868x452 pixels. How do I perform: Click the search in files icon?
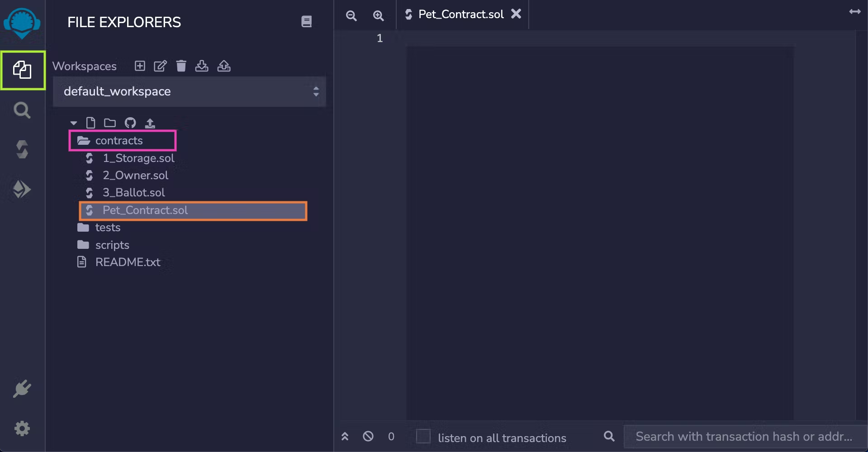point(22,110)
